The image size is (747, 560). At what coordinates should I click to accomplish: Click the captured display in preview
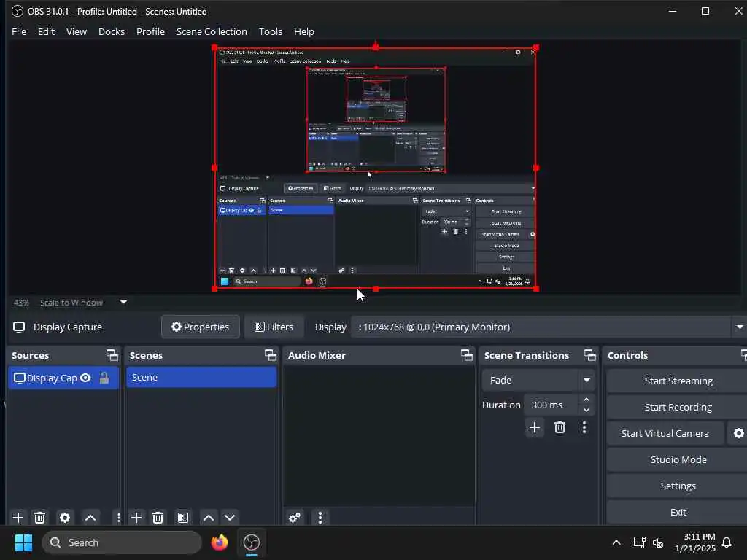tap(376, 168)
